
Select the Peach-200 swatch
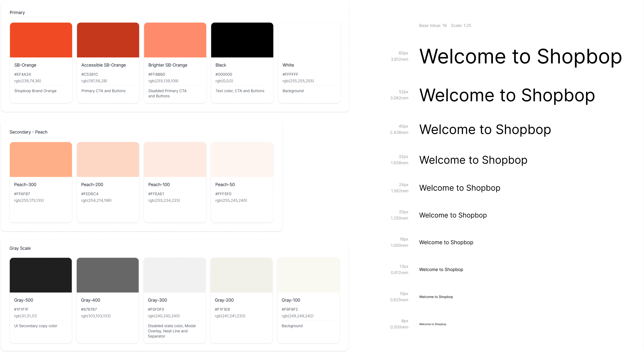(108, 160)
